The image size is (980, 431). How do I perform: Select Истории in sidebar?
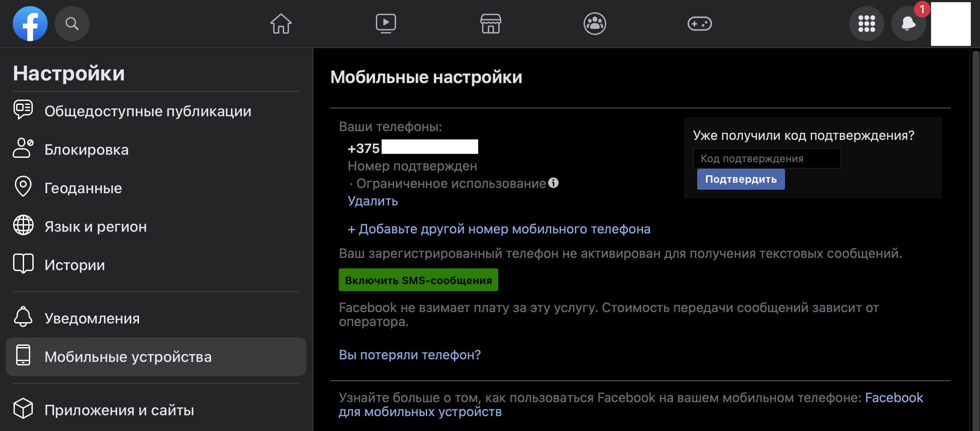pos(156,265)
